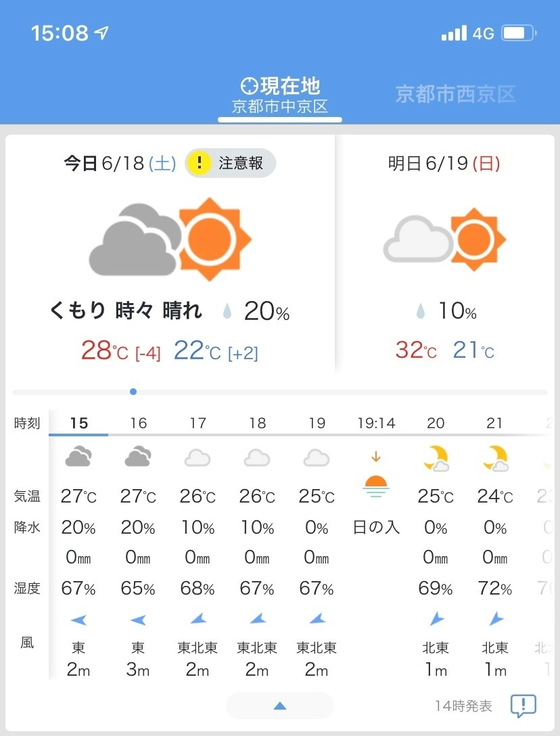The image size is (560, 736).
Task: Select the 現在地 京都市中京区 tab
Action: [x=280, y=95]
